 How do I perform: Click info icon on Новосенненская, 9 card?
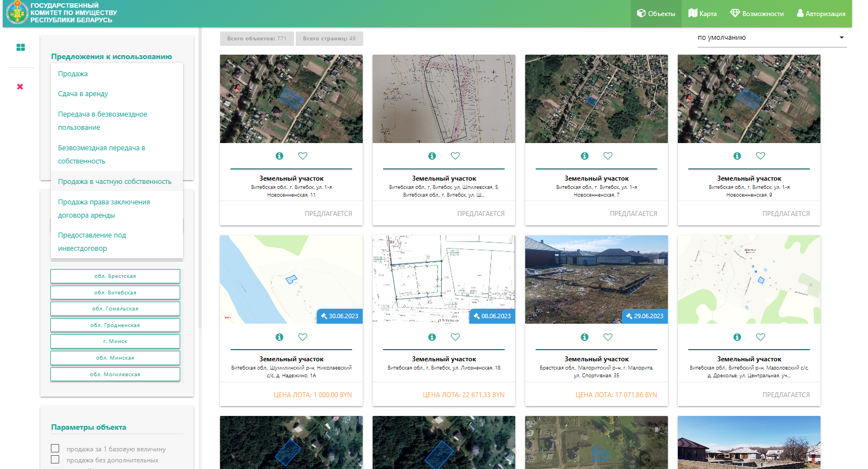coord(737,156)
